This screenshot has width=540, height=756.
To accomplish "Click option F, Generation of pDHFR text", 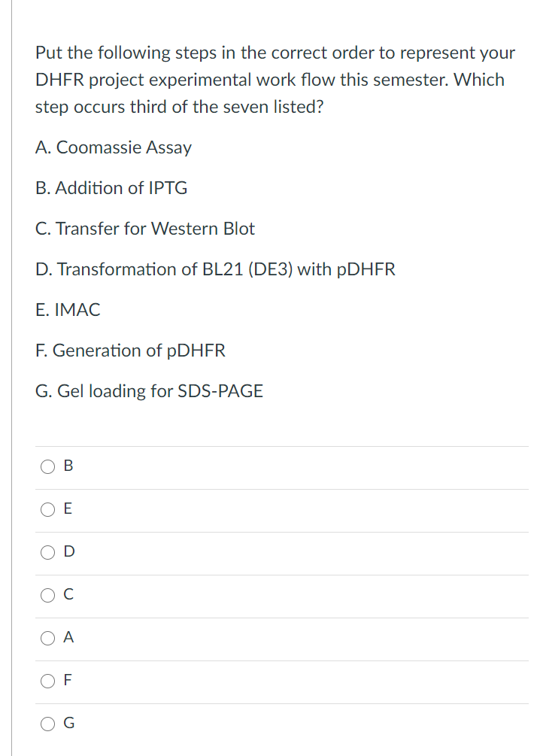I will point(131,351).
